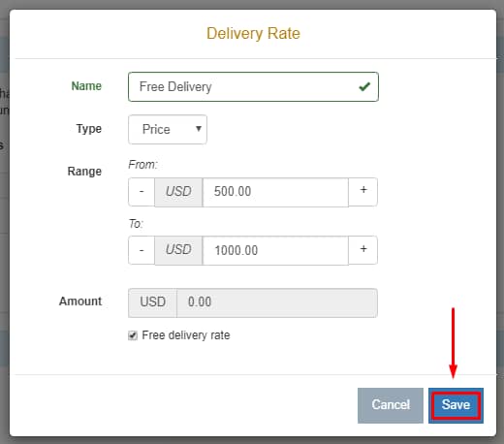
Task: Click the Cancel button
Action: click(x=391, y=405)
